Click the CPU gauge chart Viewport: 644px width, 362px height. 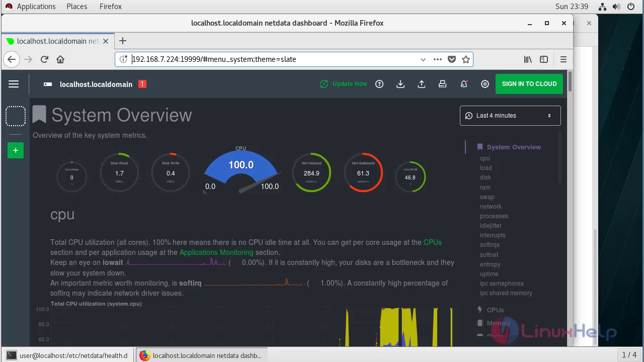pyautogui.click(x=241, y=170)
